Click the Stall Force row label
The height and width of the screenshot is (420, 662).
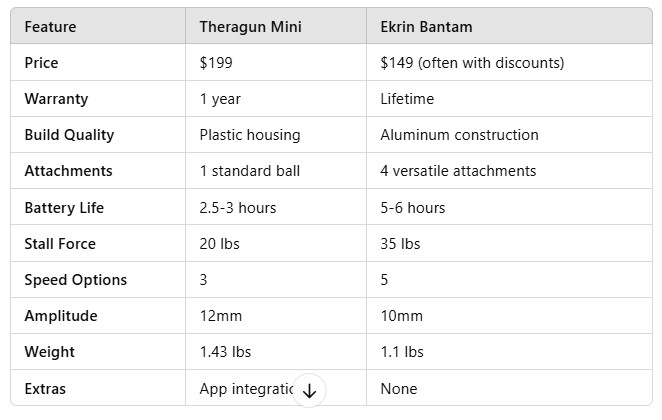(x=61, y=244)
